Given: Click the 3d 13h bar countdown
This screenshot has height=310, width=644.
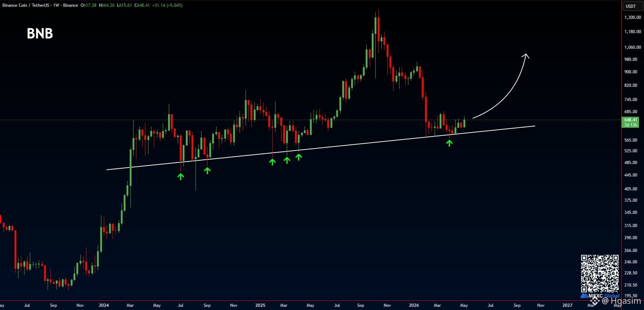Looking at the screenshot, I should (630, 125).
